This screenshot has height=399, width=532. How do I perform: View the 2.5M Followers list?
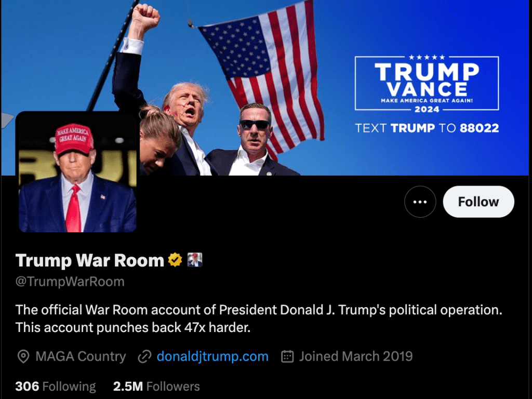tap(156, 386)
